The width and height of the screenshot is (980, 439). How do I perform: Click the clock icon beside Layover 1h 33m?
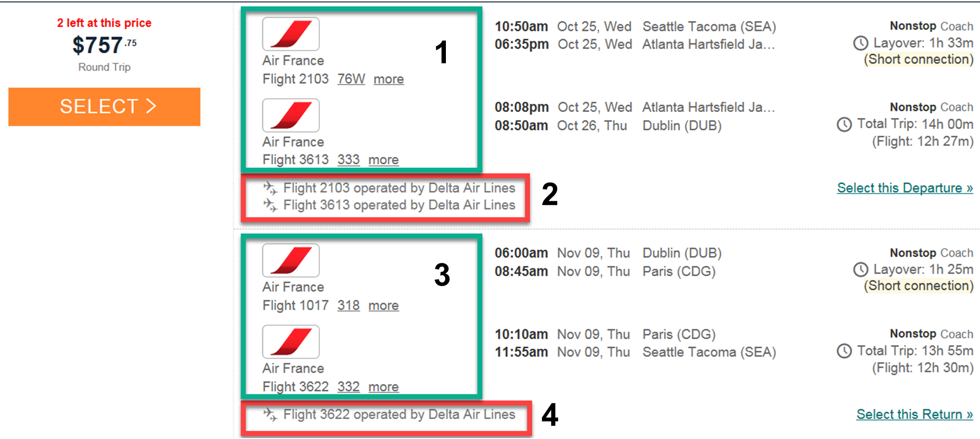pos(860,43)
